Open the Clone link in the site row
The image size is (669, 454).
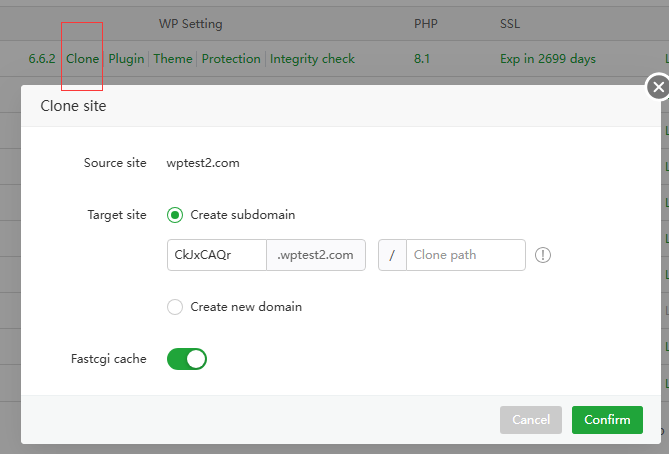tap(82, 59)
